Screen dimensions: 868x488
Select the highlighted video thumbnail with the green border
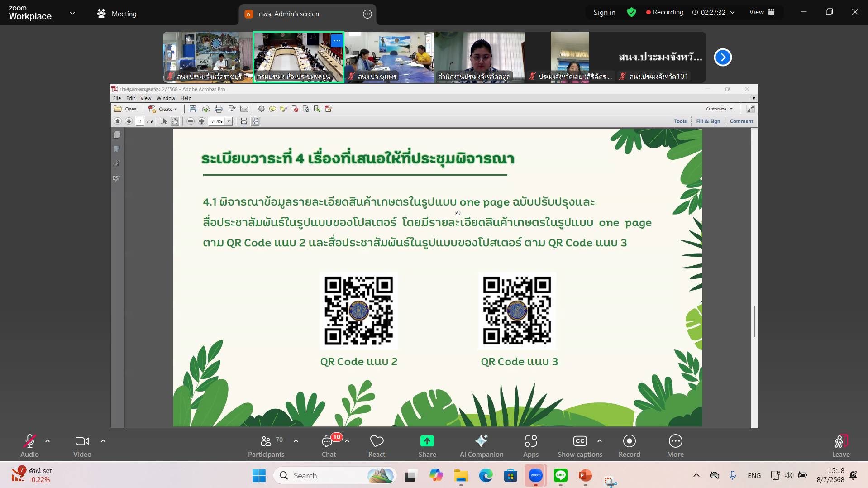click(299, 57)
